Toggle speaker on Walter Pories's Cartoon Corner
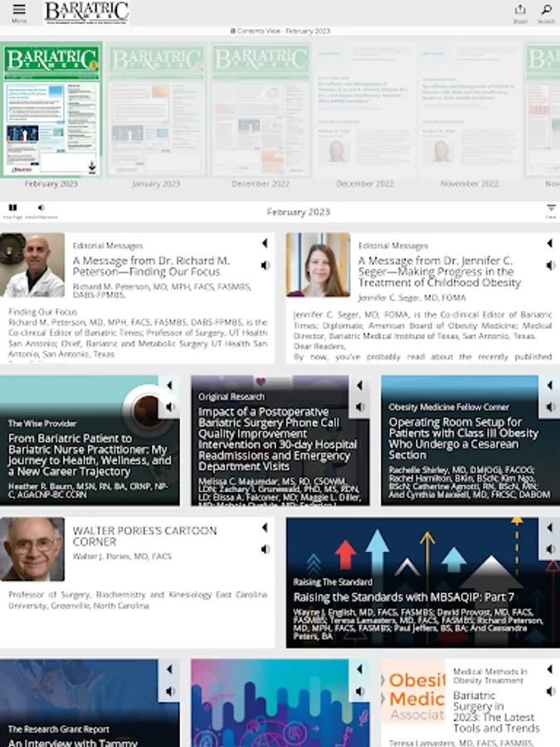 click(265, 549)
